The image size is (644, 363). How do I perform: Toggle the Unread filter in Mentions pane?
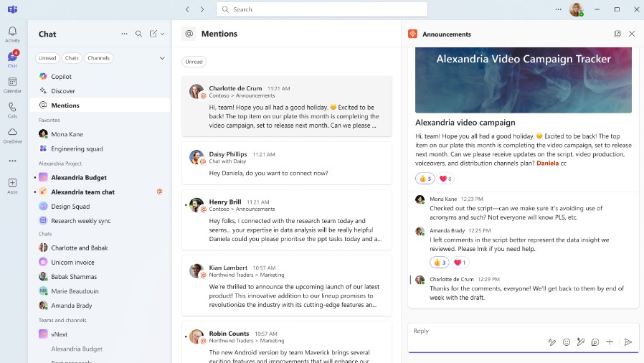(194, 62)
